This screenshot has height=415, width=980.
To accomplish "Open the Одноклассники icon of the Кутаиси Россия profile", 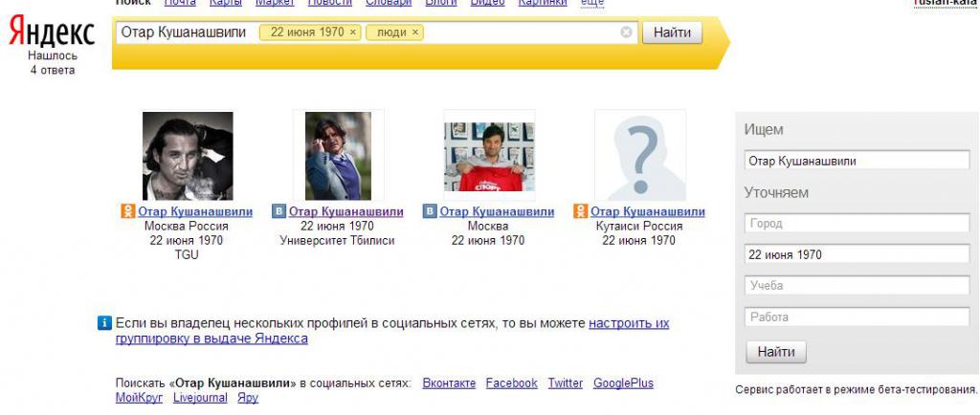I will (x=580, y=211).
